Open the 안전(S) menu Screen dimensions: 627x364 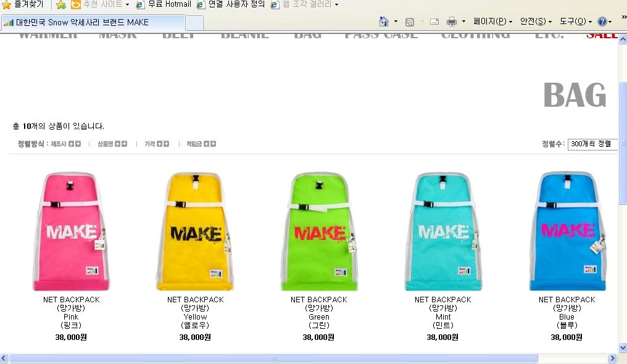(536, 22)
